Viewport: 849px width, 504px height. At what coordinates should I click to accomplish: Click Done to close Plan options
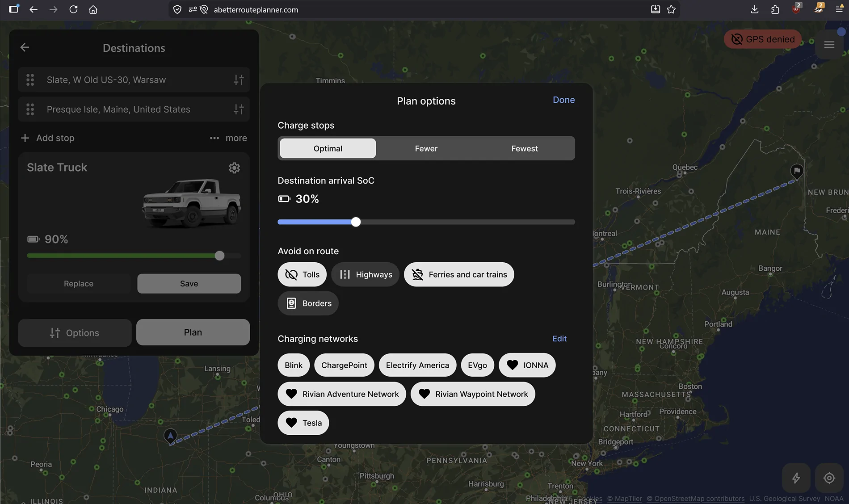(x=564, y=100)
